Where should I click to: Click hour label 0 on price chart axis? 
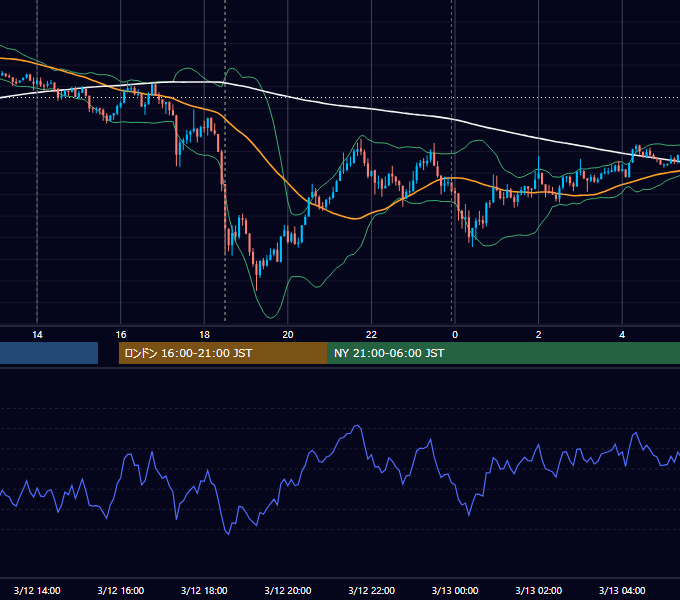click(x=455, y=335)
